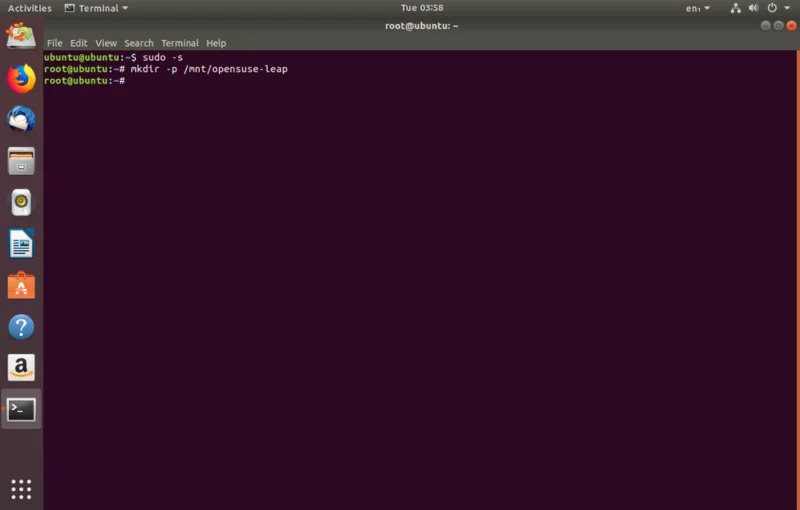
Task: Launch Firefox from the dock
Action: coord(21,79)
